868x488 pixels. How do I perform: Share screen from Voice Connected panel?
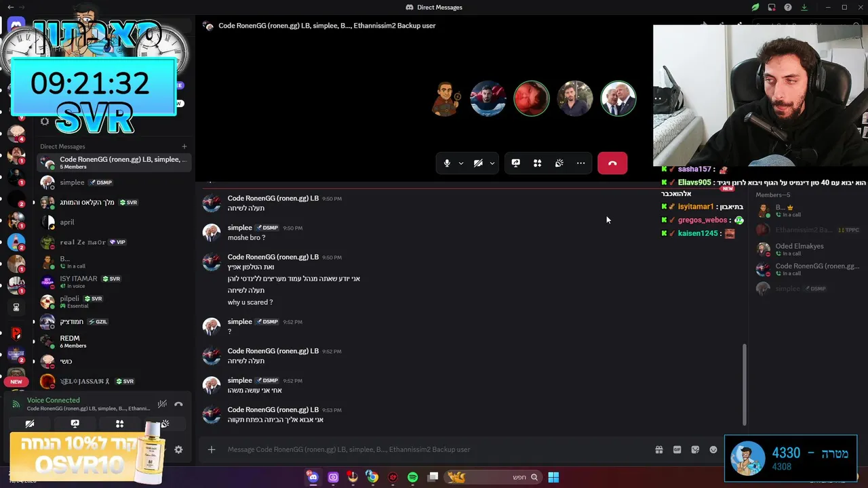pyautogui.click(x=75, y=424)
